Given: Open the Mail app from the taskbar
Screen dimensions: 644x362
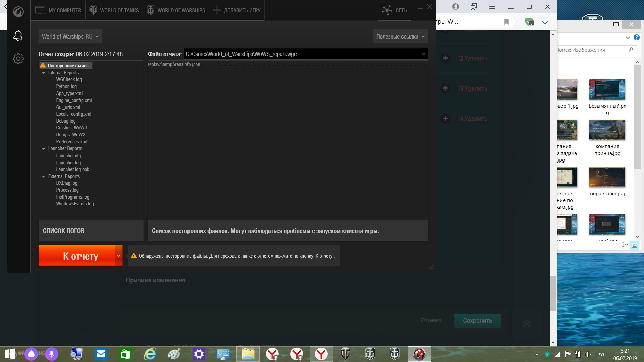Looking at the screenshot, I should tap(101, 354).
